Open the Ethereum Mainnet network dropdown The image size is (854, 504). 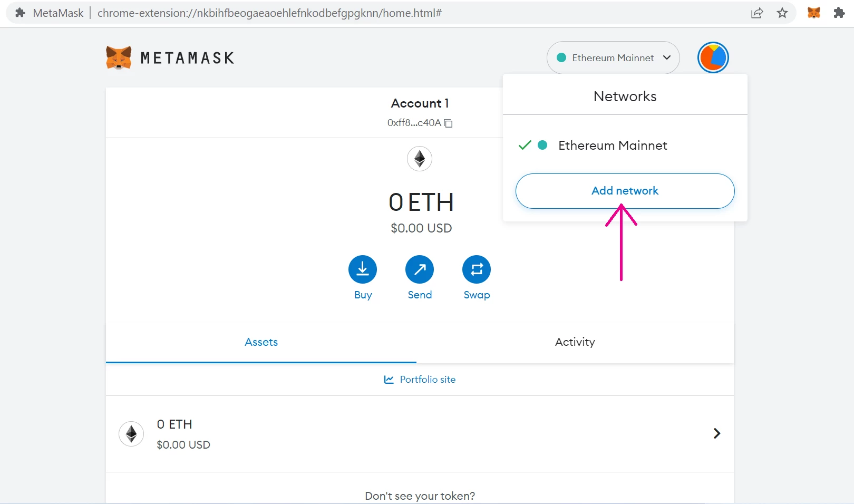[613, 57]
